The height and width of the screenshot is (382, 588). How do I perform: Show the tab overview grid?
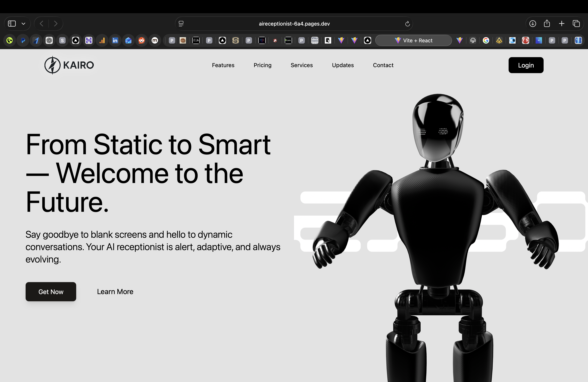(x=576, y=23)
